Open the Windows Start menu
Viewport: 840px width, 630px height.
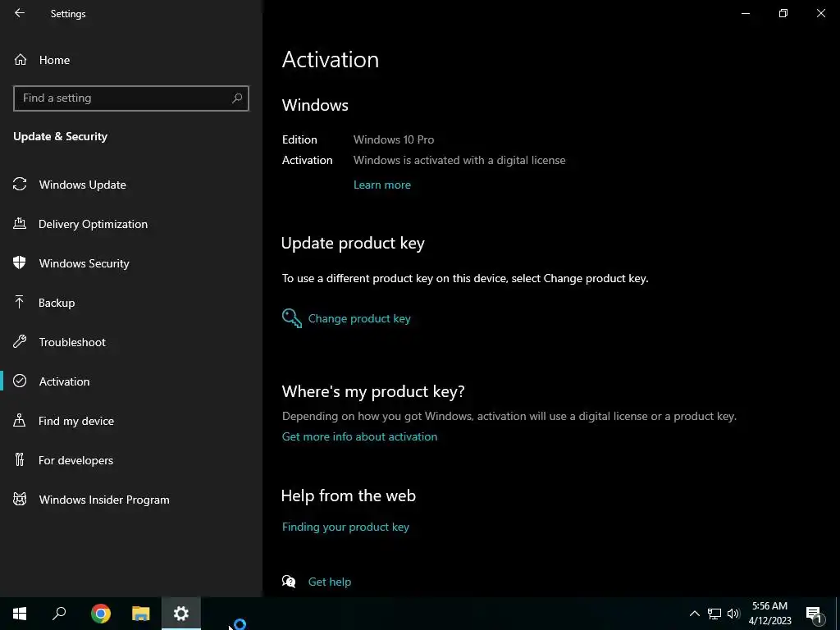[x=20, y=614]
